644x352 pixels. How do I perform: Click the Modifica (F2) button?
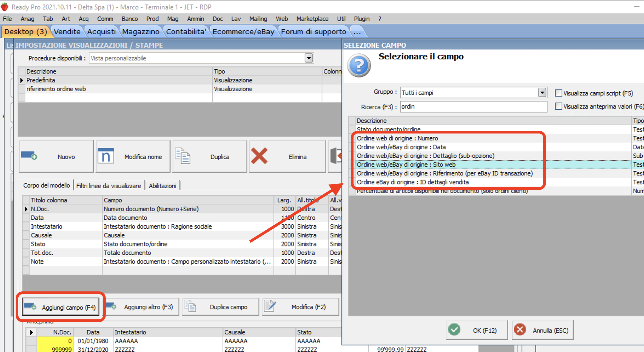click(x=301, y=307)
